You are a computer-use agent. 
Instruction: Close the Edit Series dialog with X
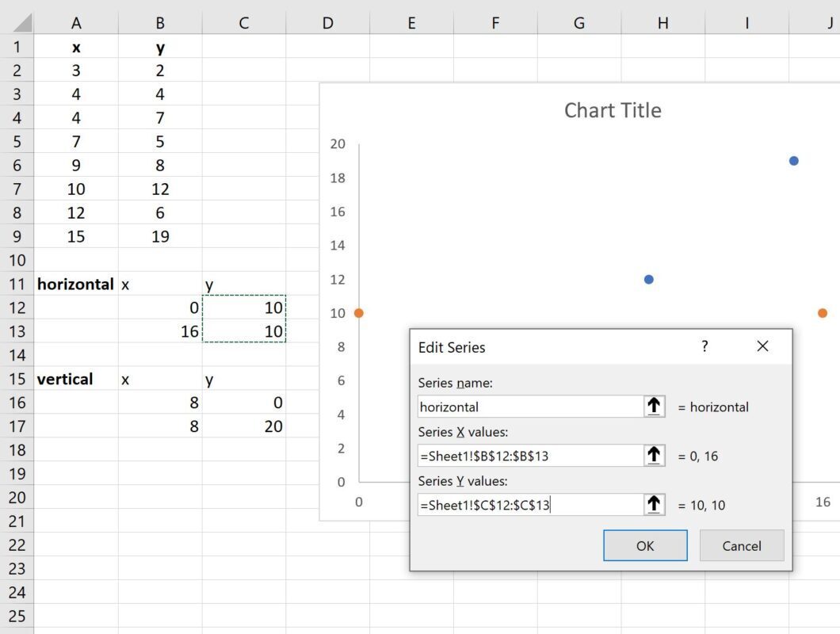[x=762, y=347]
